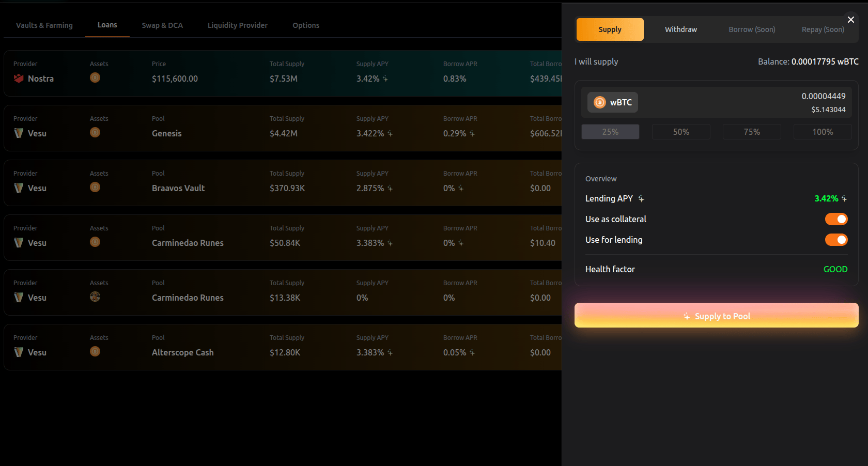The image size is (868, 466).
Task: Select the Braavos Vault pool name
Action: point(178,188)
